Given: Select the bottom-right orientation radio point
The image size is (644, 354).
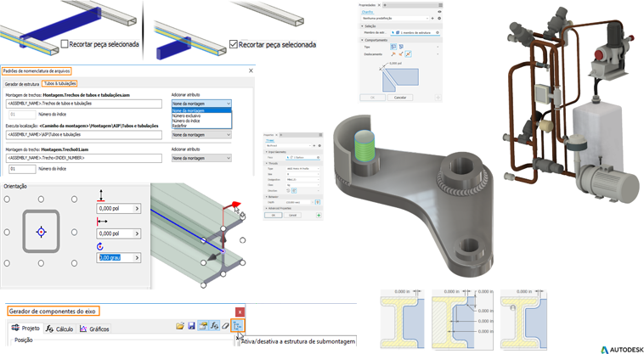Looking at the screenshot, I should click(x=74, y=263).
